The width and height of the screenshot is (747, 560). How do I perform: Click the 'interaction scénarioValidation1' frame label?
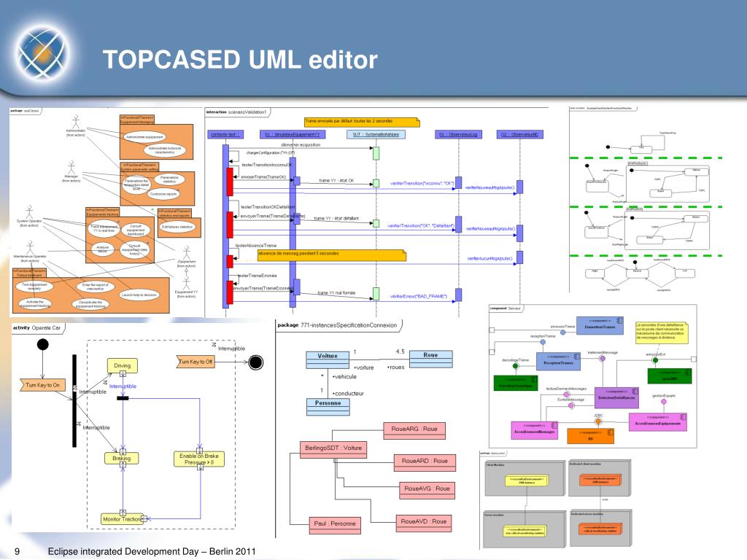point(236,112)
